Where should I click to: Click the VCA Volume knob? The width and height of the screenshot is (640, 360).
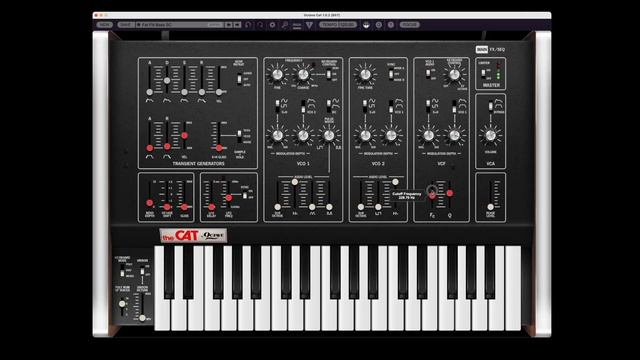490,136
